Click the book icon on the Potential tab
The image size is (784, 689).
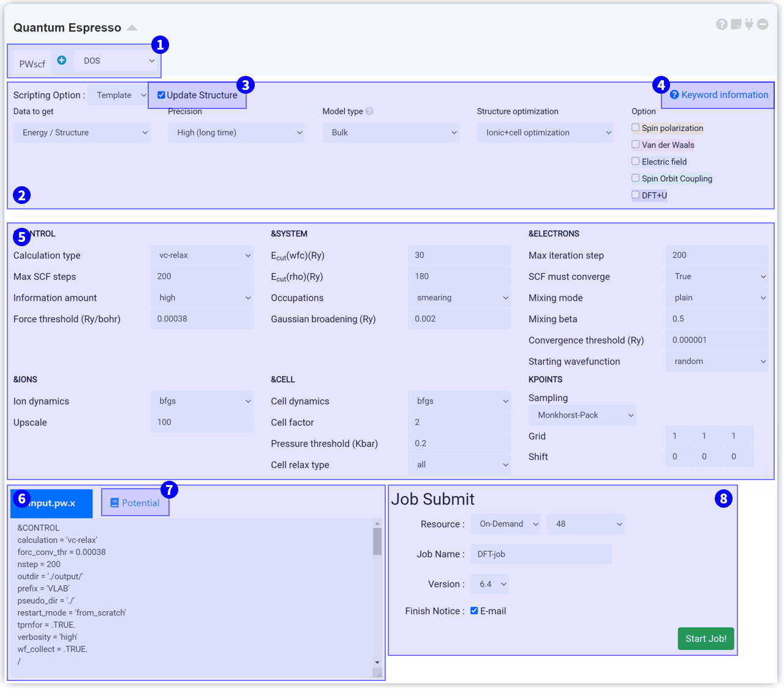pyautogui.click(x=115, y=503)
